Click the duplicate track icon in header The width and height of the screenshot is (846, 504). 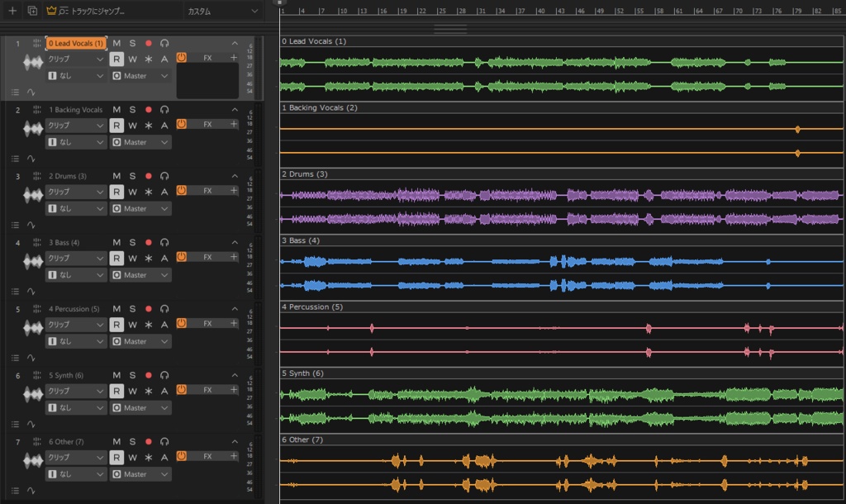[32, 10]
